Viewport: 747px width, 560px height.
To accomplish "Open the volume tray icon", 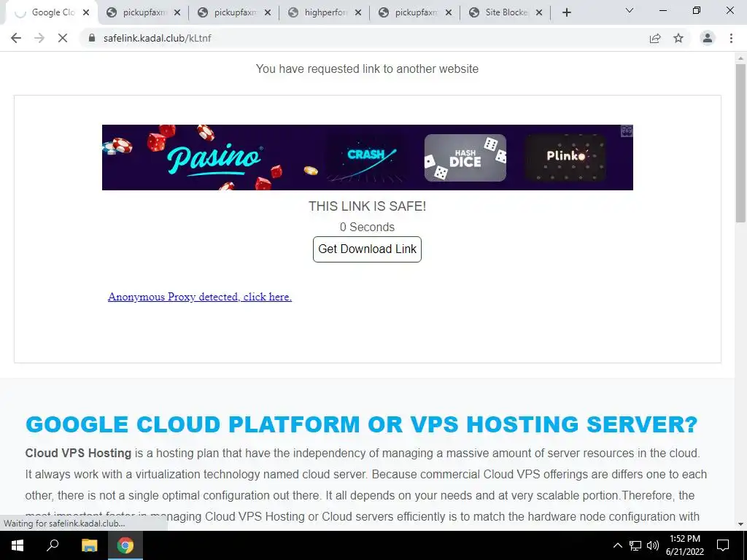I will [653, 545].
